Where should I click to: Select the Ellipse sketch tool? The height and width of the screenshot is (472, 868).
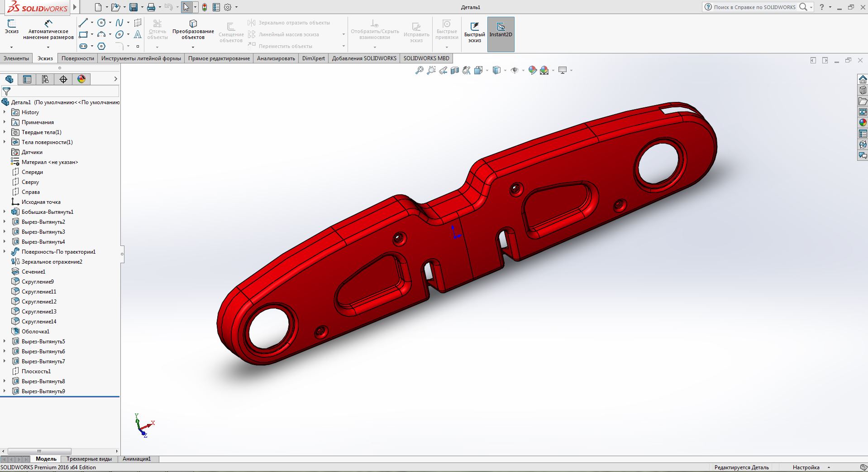(119, 34)
